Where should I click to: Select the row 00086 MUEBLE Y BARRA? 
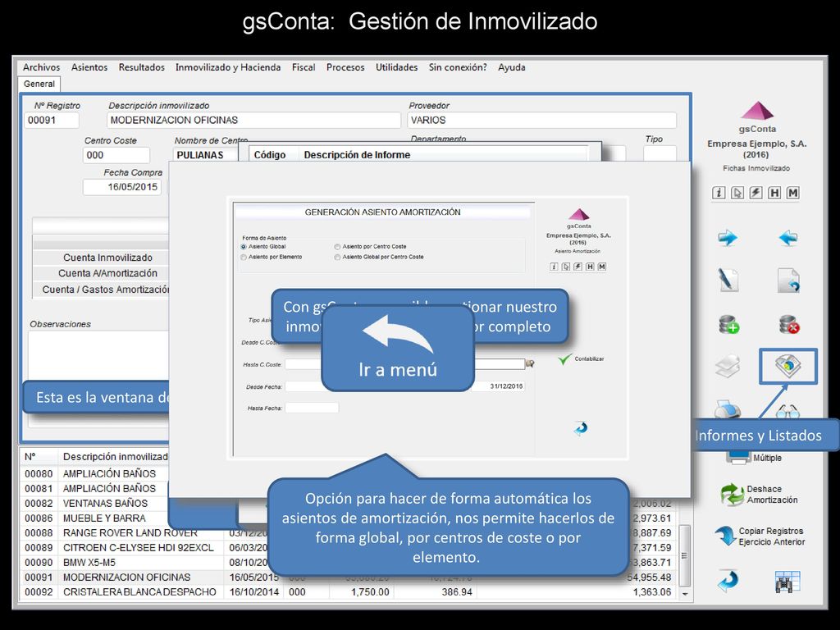pos(348,518)
